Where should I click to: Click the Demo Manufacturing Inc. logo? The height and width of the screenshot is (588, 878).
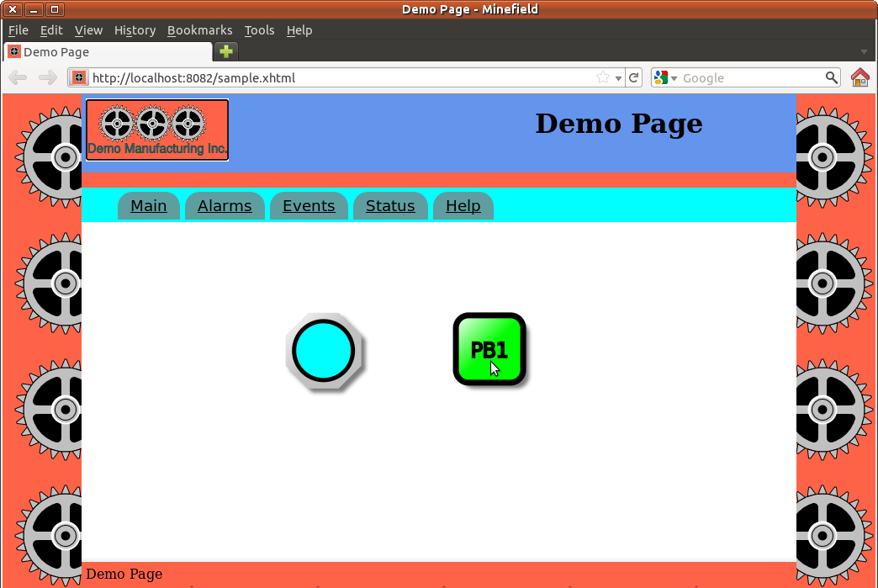(x=157, y=130)
